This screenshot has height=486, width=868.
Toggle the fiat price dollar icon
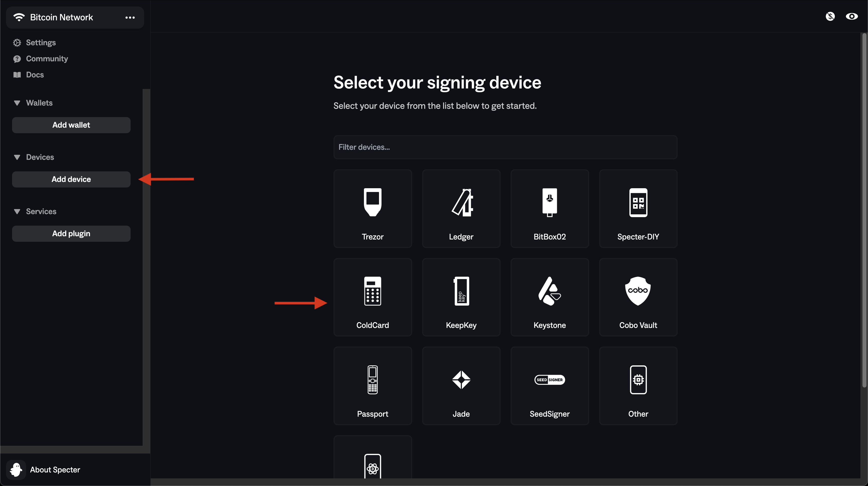830,17
